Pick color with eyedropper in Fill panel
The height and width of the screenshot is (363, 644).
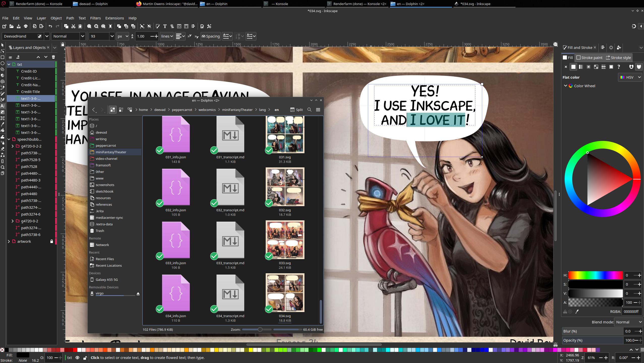click(577, 312)
